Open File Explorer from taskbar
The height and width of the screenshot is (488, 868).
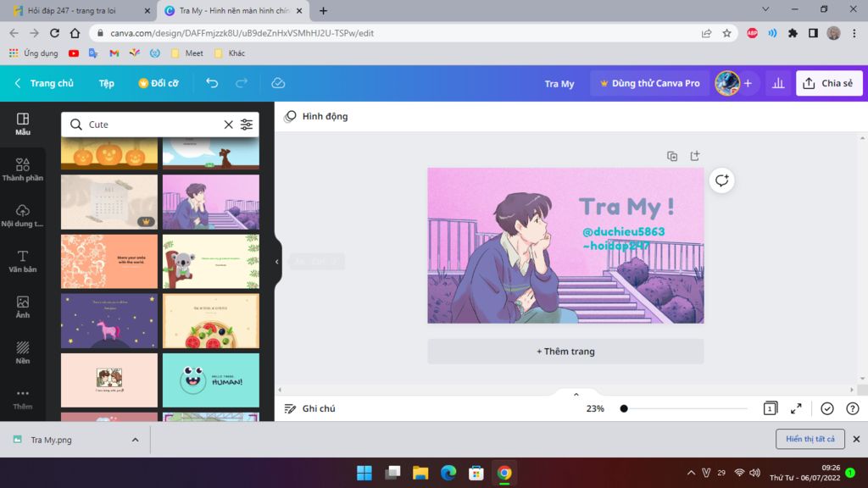420,473
